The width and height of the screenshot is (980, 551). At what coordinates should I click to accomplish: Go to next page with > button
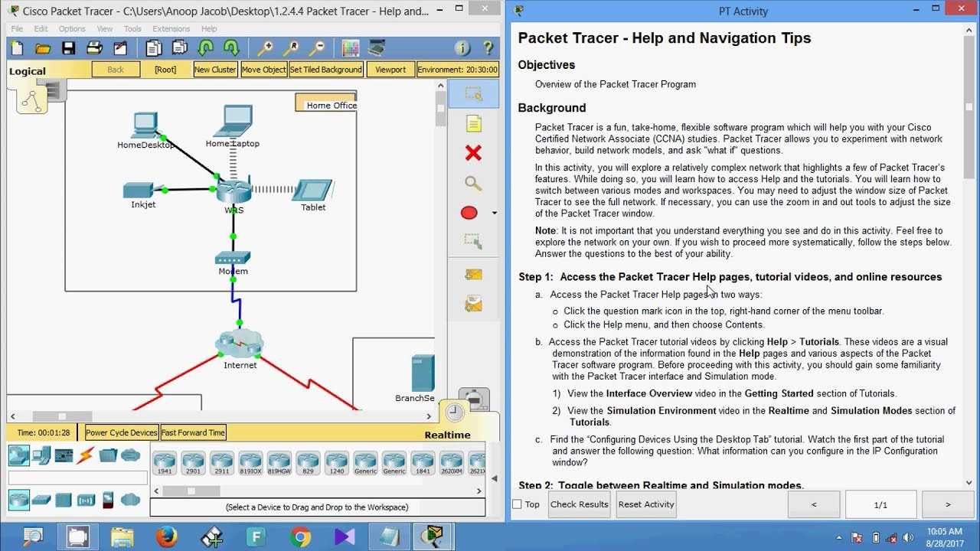[948, 504]
